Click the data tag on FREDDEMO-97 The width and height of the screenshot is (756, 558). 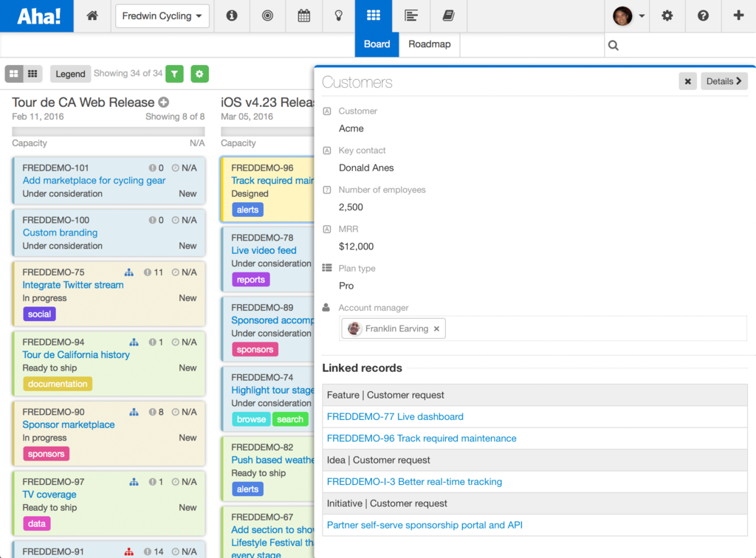click(x=37, y=524)
